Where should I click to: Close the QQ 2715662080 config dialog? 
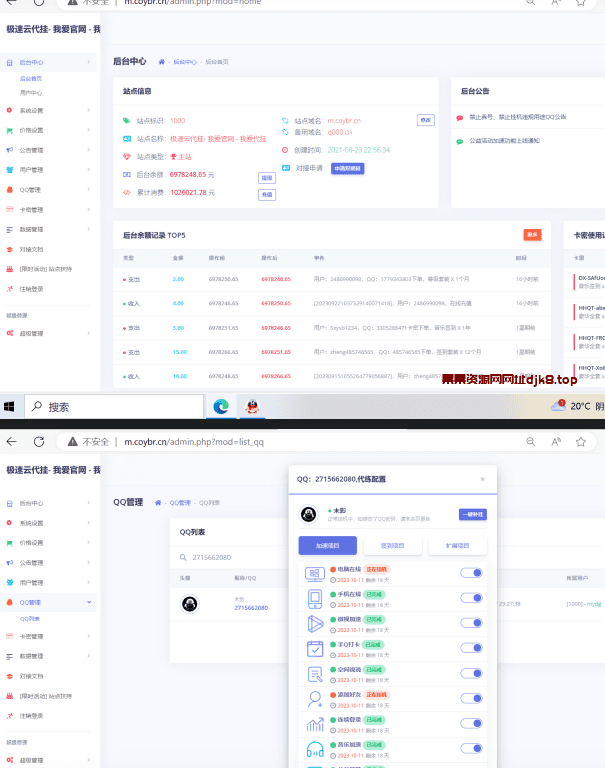tap(483, 479)
